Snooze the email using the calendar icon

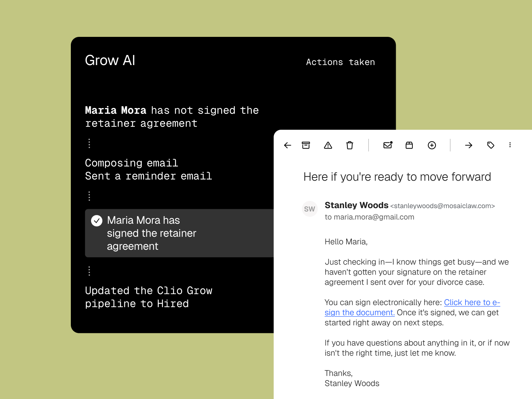click(409, 145)
